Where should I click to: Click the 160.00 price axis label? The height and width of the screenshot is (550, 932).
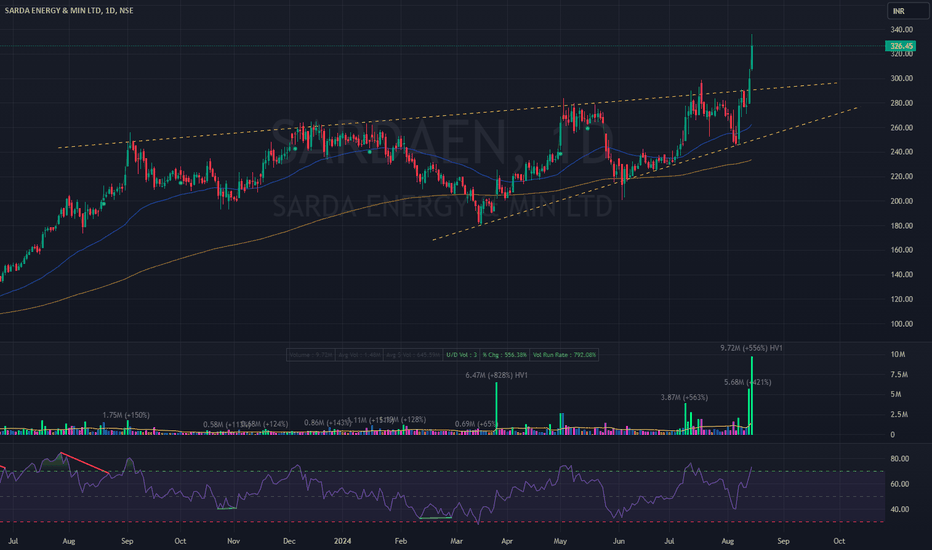[x=901, y=250]
